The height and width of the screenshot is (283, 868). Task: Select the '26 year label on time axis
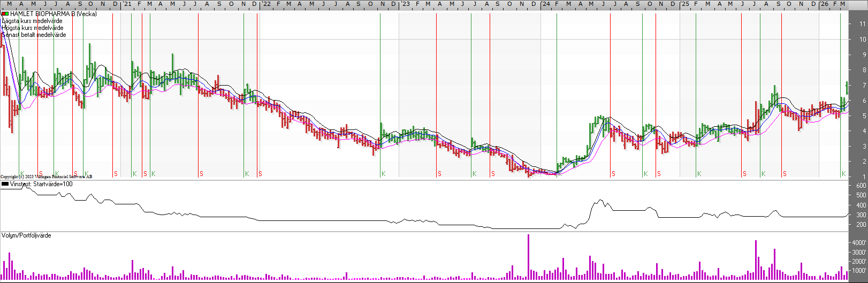coord(824,4)
